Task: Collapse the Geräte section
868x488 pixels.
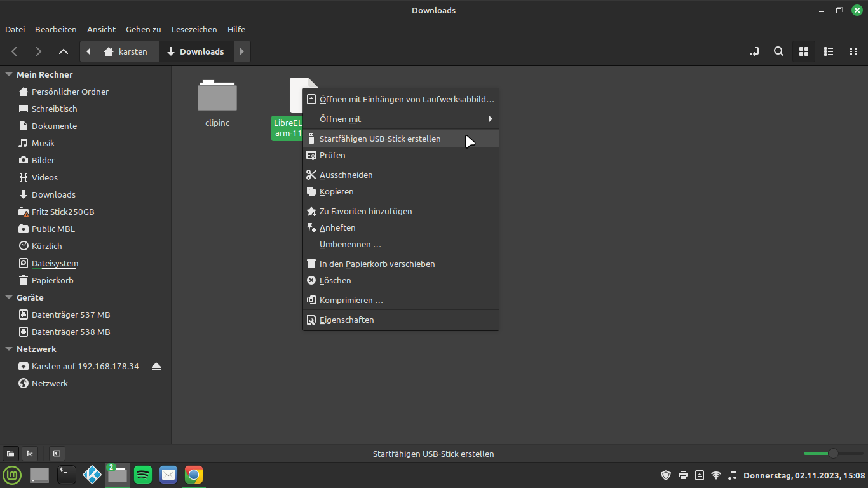Action: click(9, 297)
